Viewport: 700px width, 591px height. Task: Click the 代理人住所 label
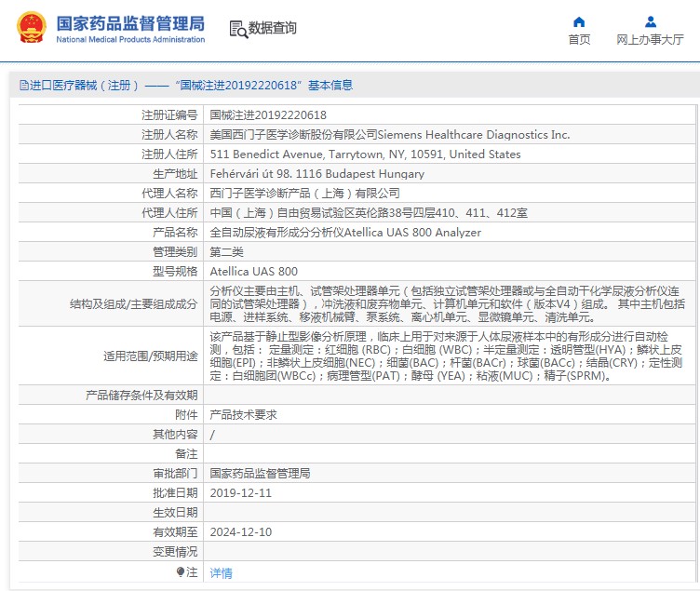point(169,213)
